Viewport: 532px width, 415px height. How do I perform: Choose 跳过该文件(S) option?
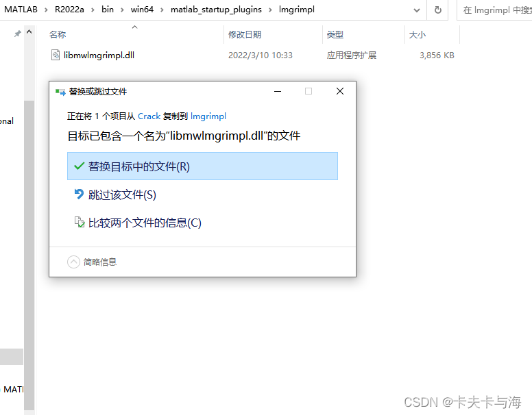pyautogui.click(x=202, y=194)
